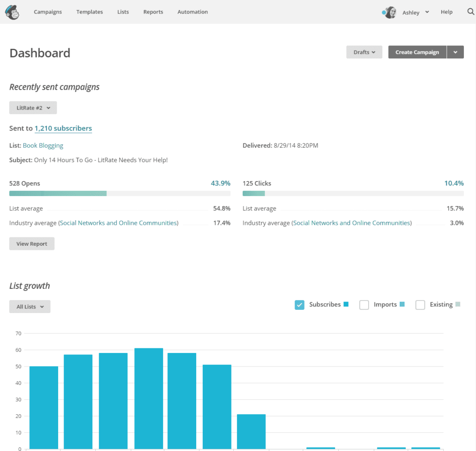Image resolution: width=476 pixels, height=451 pixels.
Task: Click the 10.4% click rate value
Action: coord(454,183)
